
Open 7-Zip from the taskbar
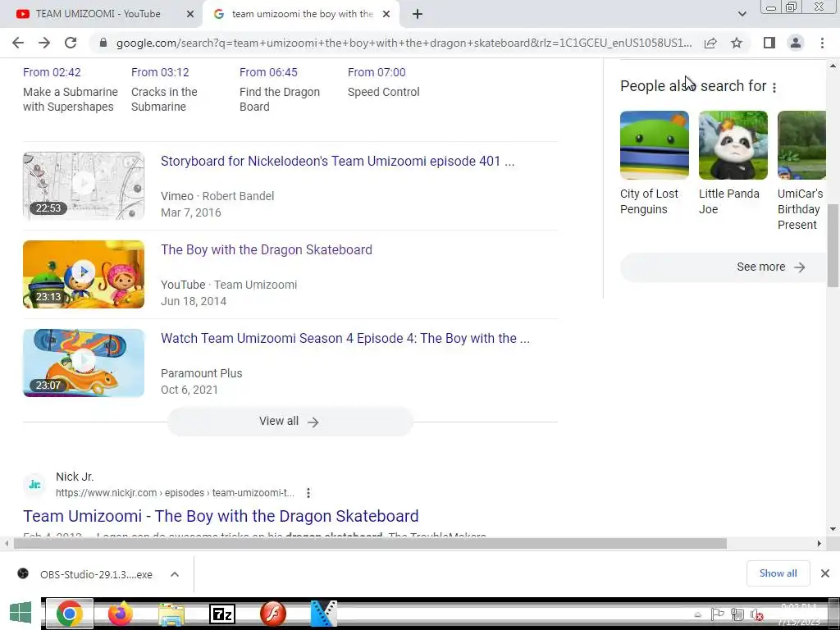221,614
